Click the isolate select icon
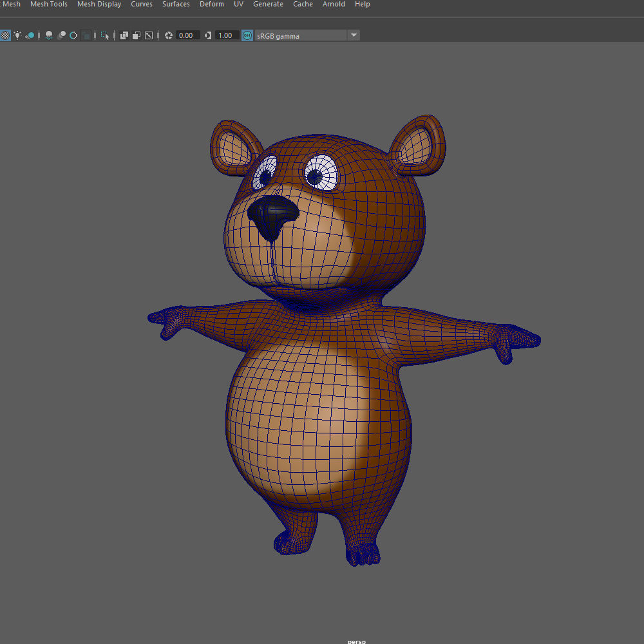 (x=105, y=35)
